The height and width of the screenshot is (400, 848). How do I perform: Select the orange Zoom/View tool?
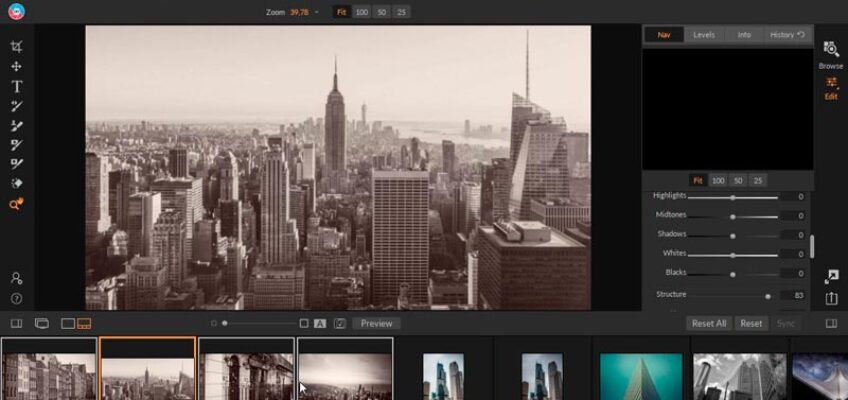click(17, 204)
